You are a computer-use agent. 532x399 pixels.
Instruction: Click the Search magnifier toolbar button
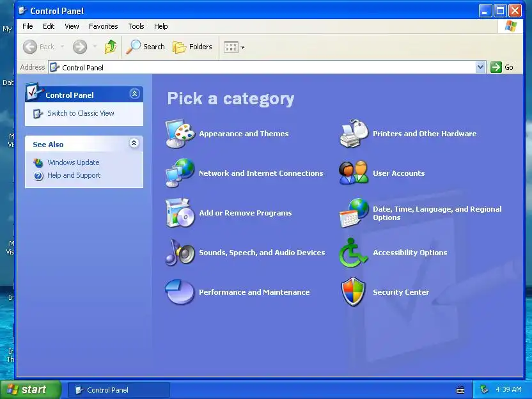coord(146,47)
